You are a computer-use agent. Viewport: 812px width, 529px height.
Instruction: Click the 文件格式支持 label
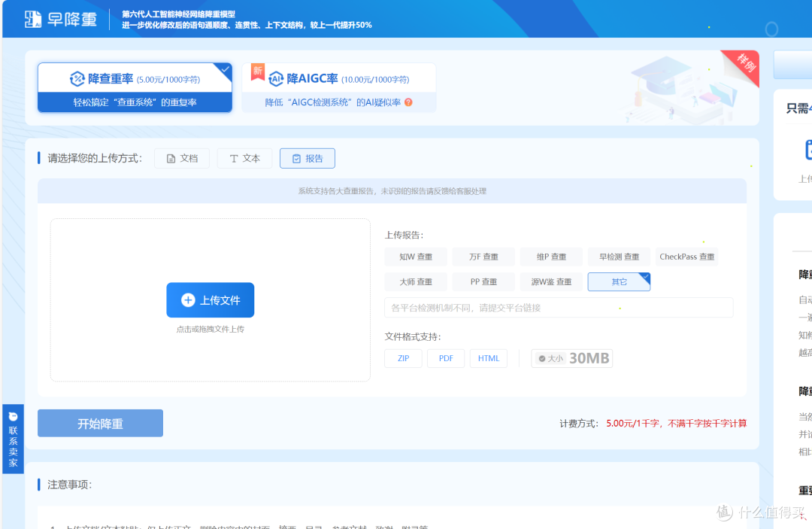click(x=413, y=337)
